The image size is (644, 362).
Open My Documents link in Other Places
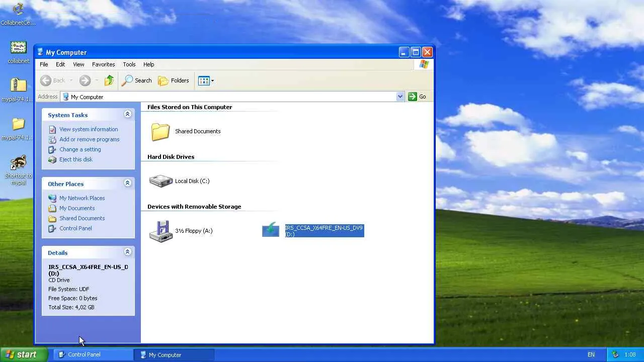click(x=77, y=208)
